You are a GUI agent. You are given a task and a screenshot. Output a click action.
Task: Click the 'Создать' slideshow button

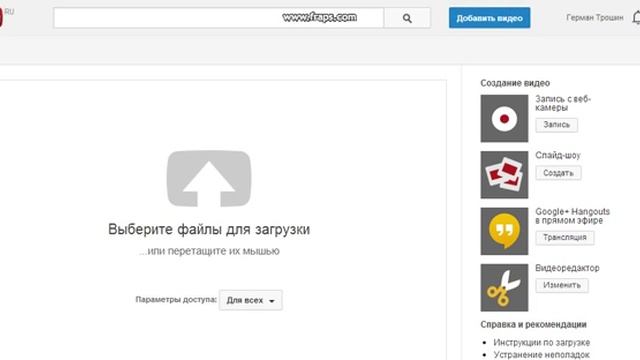pos(558,173)
